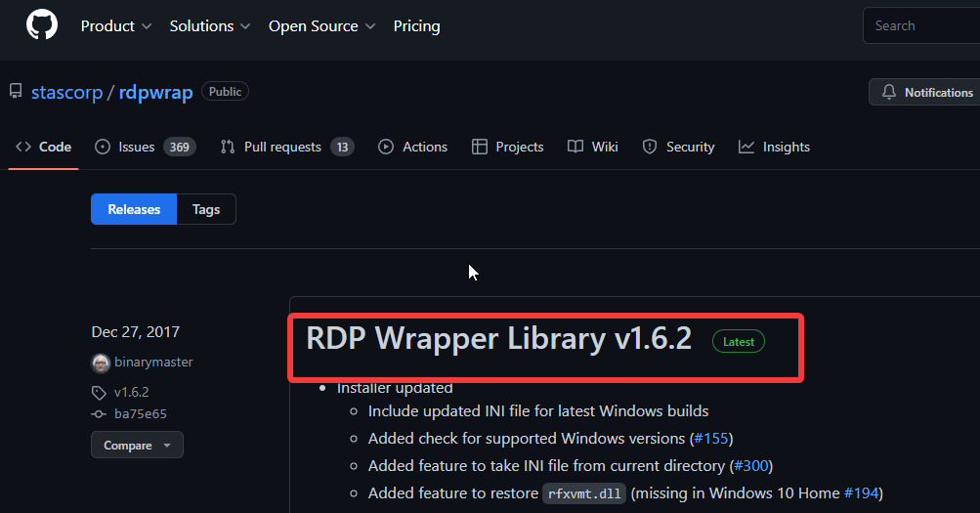Click the 'Include updated INI file' line
Image resolution: width=980 pixels, height=513 pixels.
point(538,411)
